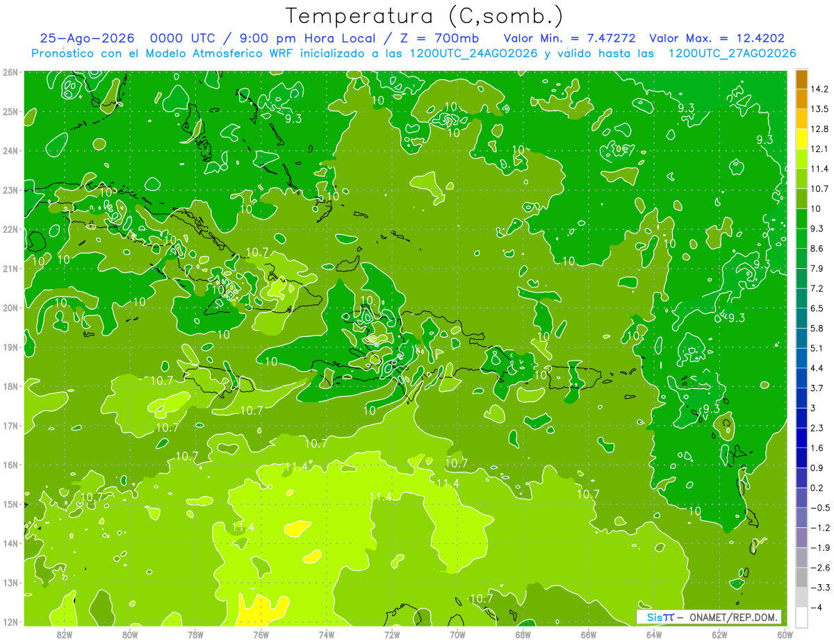Click the "Valor Max. = 12.4202" text
The width and height of the screenshot is (834, 644).
coord(717,38)
